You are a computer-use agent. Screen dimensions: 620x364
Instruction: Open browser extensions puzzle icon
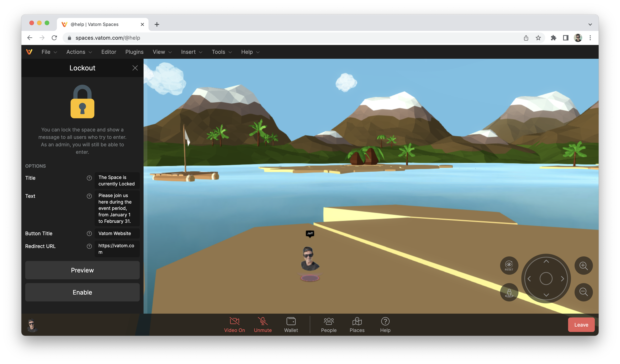[553, 38]
